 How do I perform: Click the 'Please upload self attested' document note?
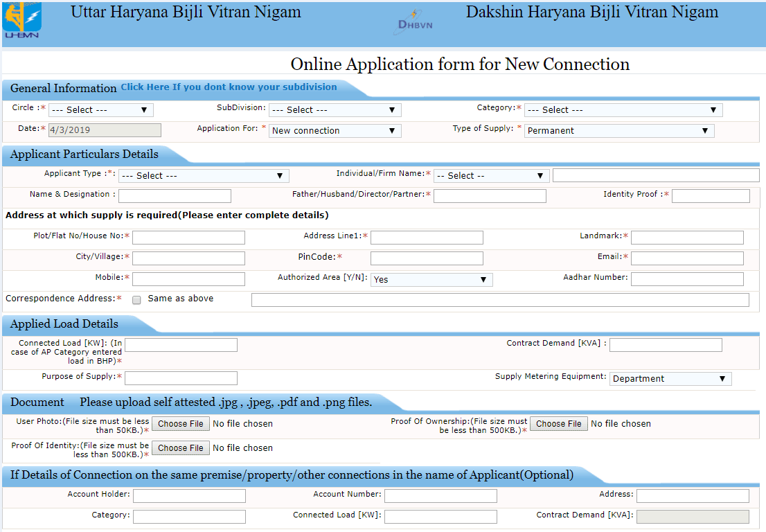click(226, 402)
